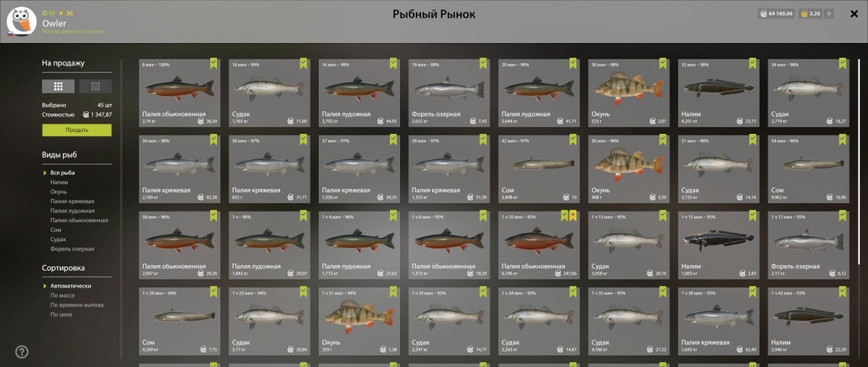This screenshot has height=367, width=868.
Task: Click the green Продать button
Action: coord(77,130)
